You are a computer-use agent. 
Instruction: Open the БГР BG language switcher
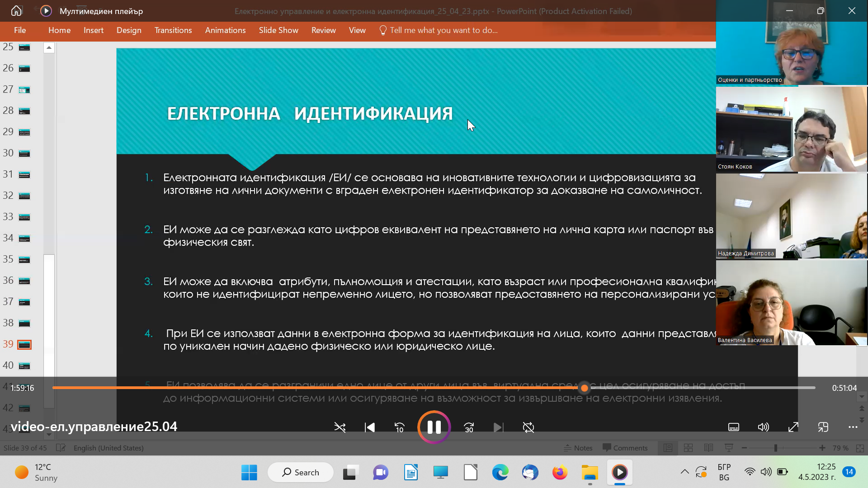pyautogui.click(x=724, y=472)
